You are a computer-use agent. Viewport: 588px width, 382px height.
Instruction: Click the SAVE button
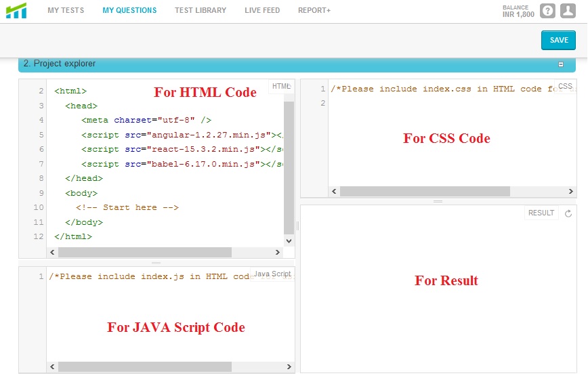pos(558,40)
